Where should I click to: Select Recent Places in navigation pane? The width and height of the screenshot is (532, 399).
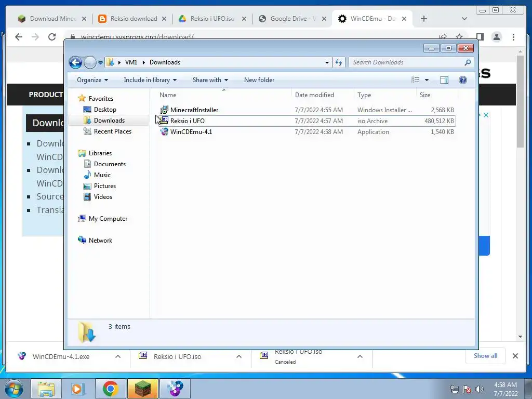pyautogui.click(x=113, y=131)
